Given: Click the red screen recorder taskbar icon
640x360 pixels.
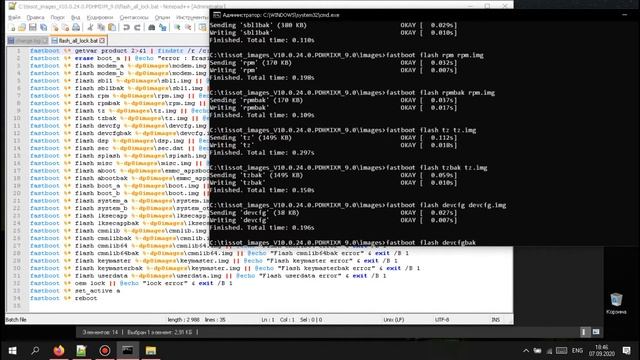Looking at the screenshot, I should tap(104, 351).
